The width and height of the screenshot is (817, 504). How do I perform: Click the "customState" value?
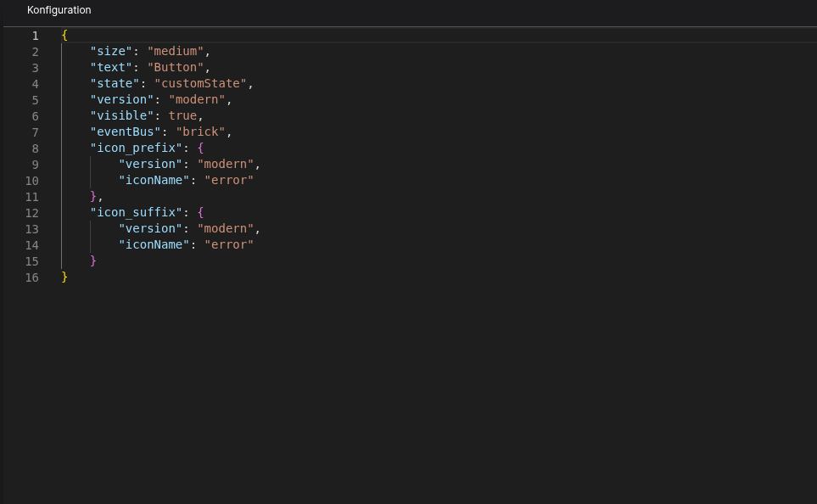pos(200,84)
